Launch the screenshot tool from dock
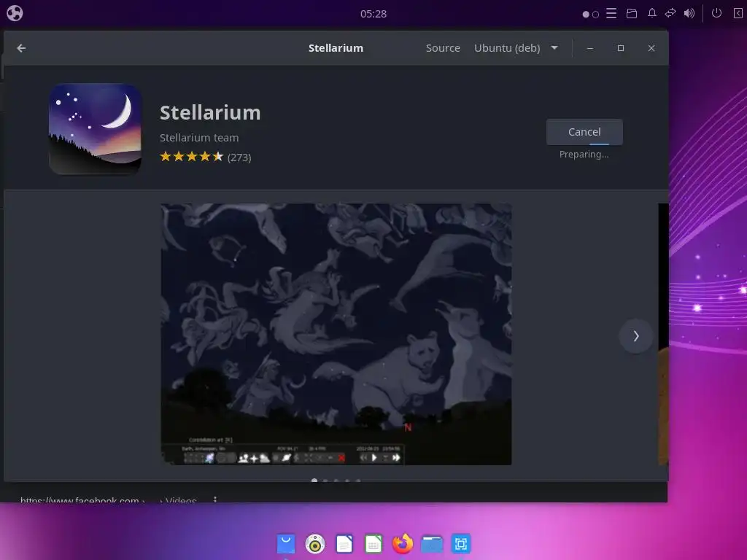747x560 pixels. pos(461,544)
